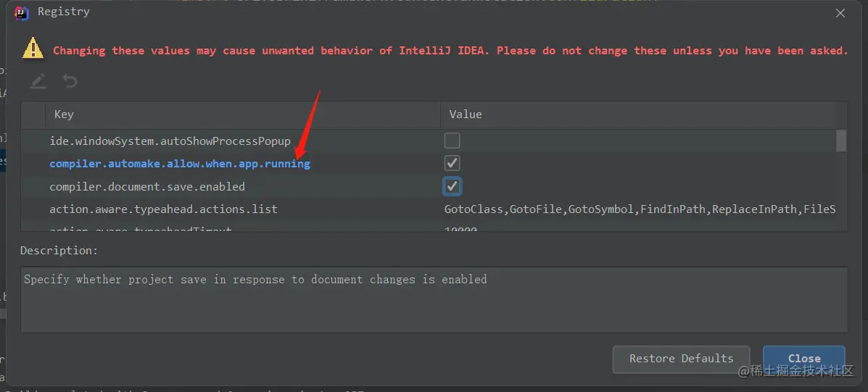Click the Value column header
This screenshot has height=392, width=868.
(x=637, y=114)
